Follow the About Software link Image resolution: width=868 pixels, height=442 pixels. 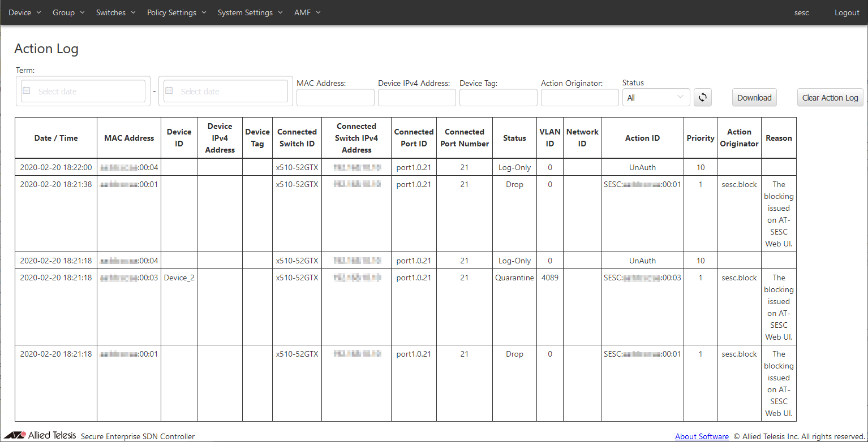(x=702, y=436)
